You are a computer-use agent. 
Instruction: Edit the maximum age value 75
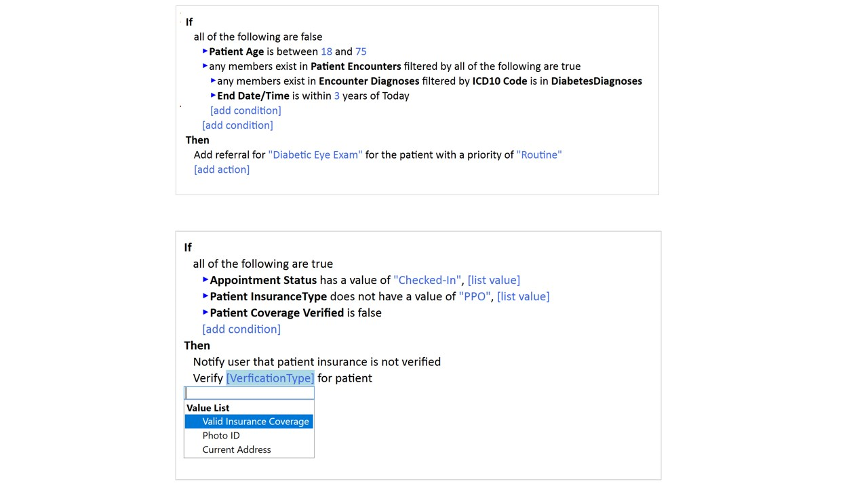[x=361, y=52]
